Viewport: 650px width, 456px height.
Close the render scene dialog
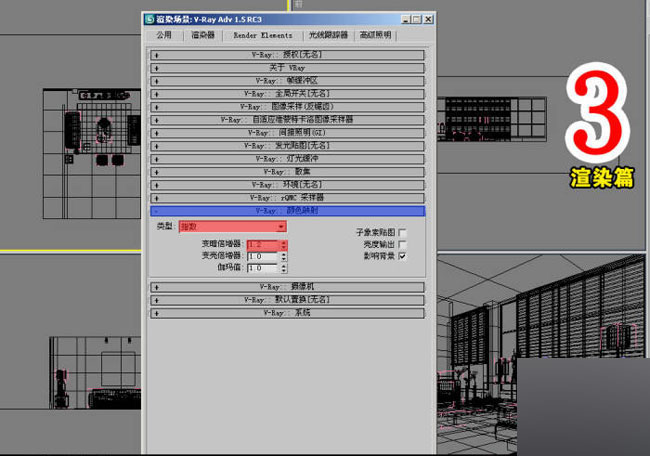tap(428, 19)
